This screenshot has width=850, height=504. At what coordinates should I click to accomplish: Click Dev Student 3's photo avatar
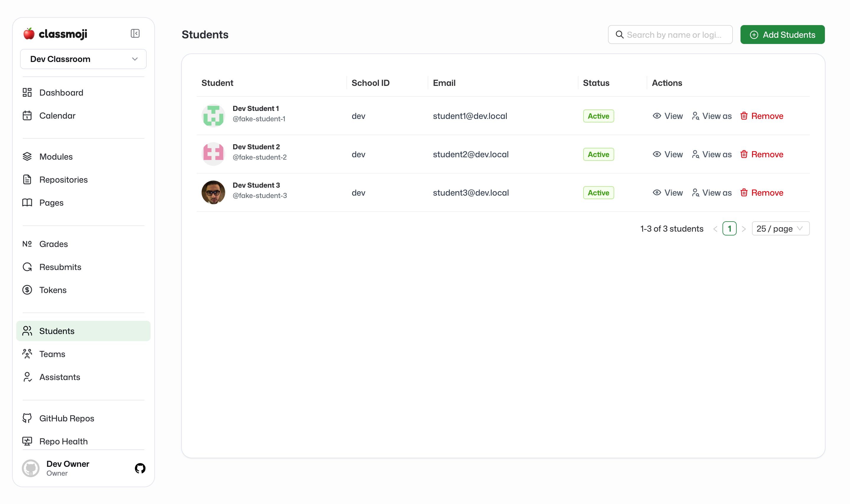[213, 193]
